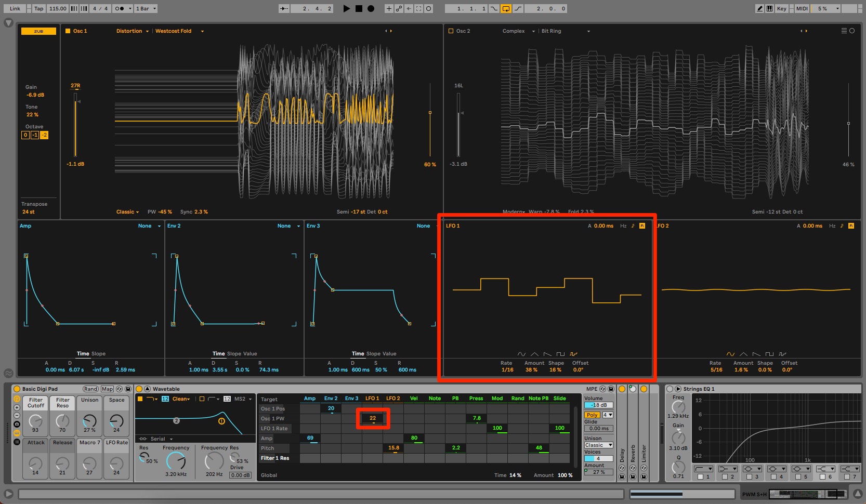Image resolution: width=866 pixels, height=504 pixels.
Task: Toggle LFO 1 retrigger R switch
Action: tap(642, 226)
